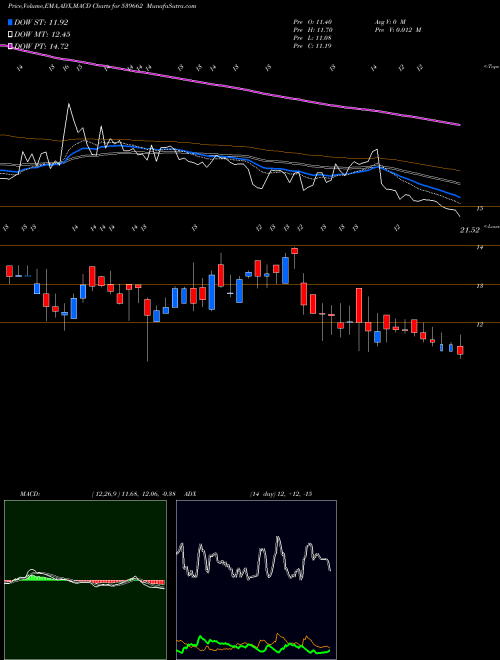Click the white DOW MT legend swatch
The width and height of the screenshot is (500, 660).
(x=11, y=35)
